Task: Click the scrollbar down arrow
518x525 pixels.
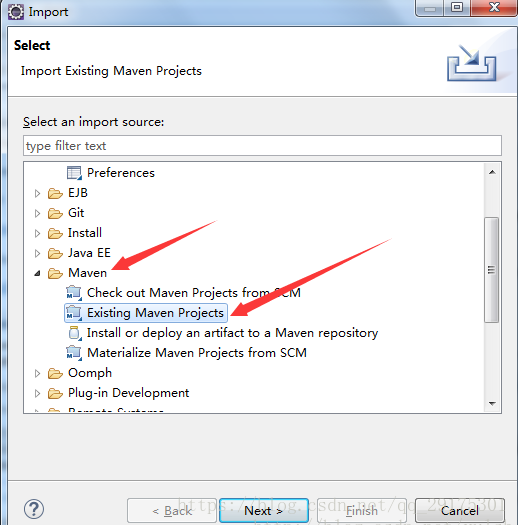Action: [x=492, y=404]
